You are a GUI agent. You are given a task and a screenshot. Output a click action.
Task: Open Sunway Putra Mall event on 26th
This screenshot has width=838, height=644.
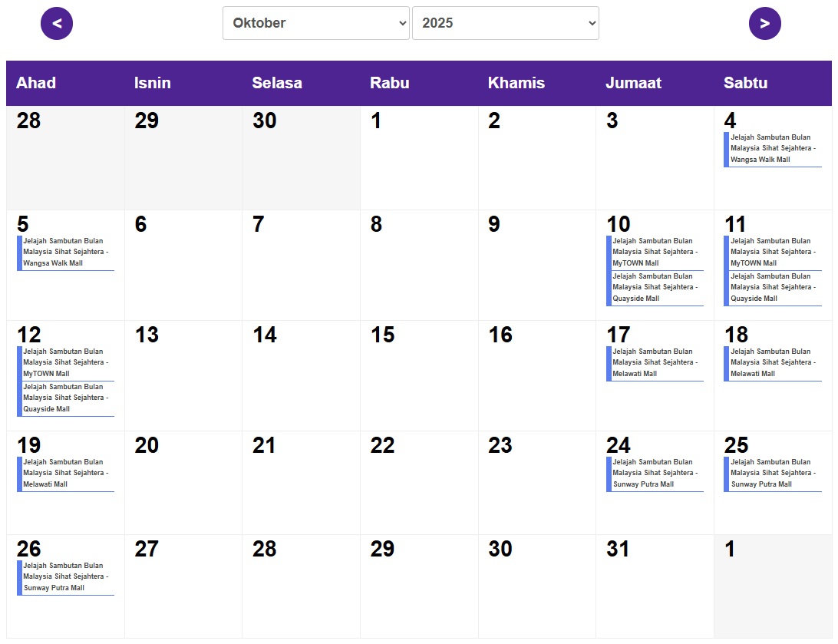[x=65, y=577]
